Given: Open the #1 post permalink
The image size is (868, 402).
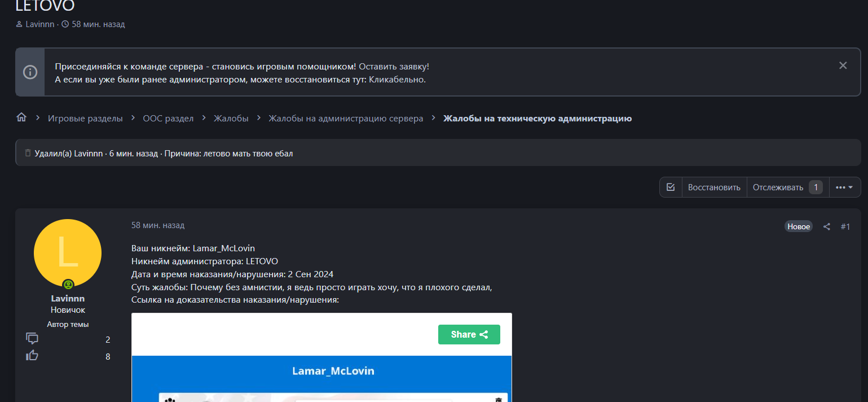Looking at the screenshot, I should pos(845,226).
